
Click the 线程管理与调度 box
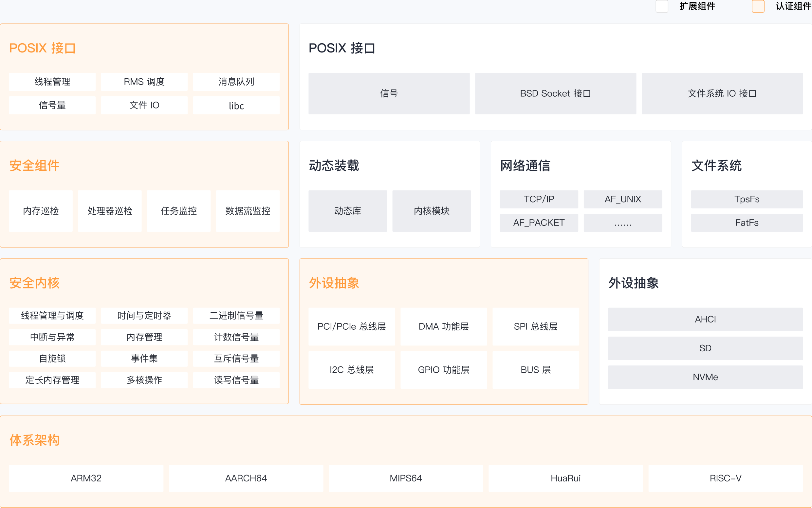(52, 316)
